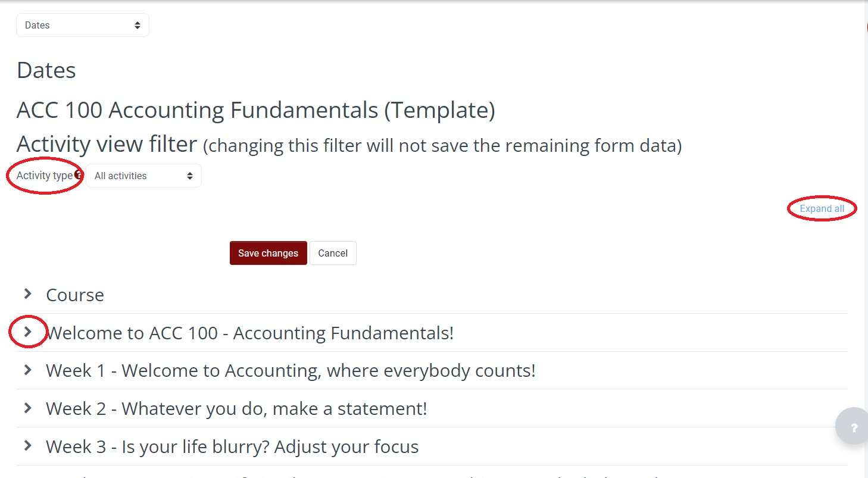Open the All activities filter dropdown
The image size is (868, 478).
[143, 176]
